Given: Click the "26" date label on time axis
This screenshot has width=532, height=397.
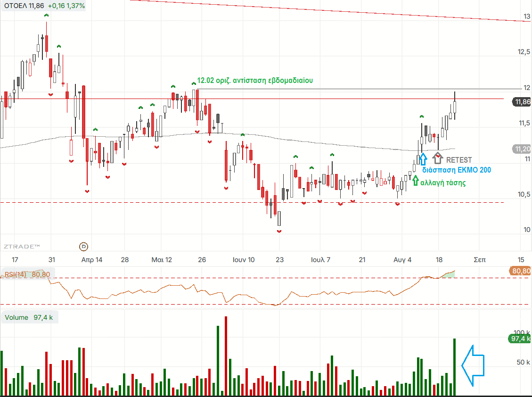Looking at the screenshot, I should [x=202, y=260].
